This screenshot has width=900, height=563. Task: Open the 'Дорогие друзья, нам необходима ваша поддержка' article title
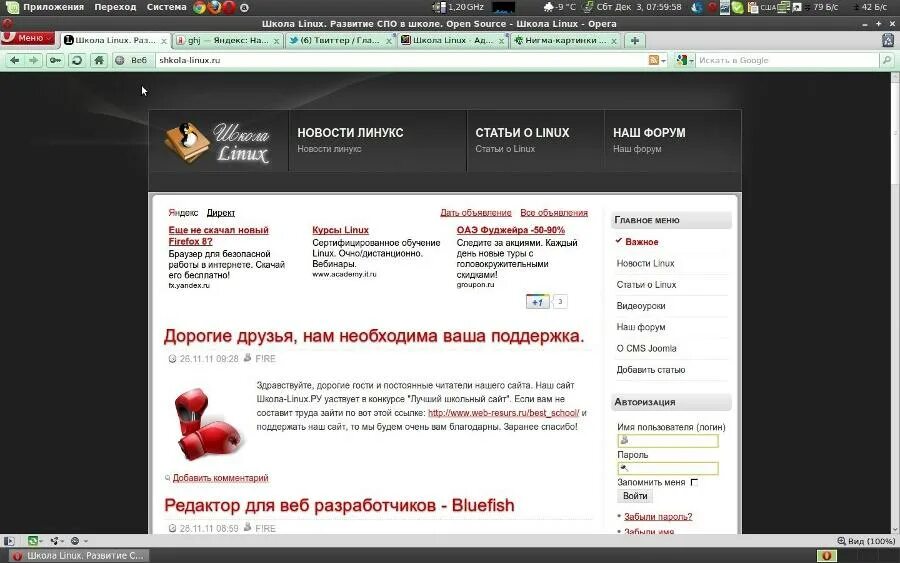pos(374,336)
